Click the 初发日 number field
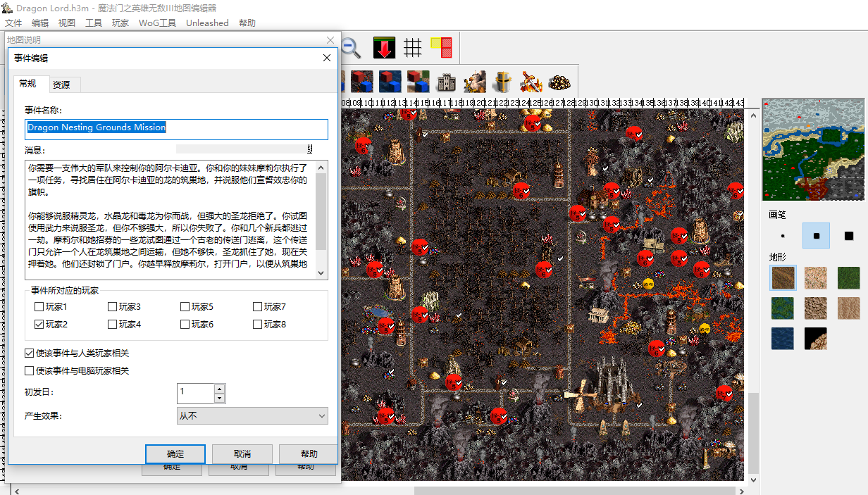Screen dimensions: 868x495 tap(195, 394)
